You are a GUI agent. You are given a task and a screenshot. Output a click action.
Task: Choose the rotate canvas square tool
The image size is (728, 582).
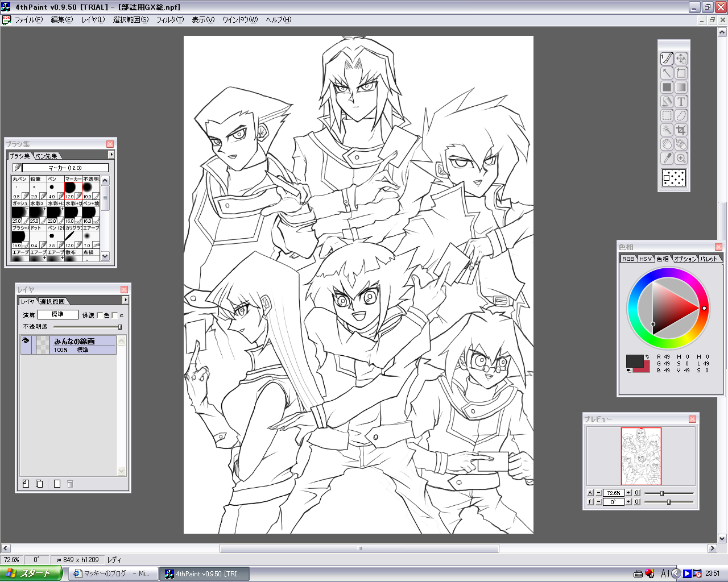681,73
